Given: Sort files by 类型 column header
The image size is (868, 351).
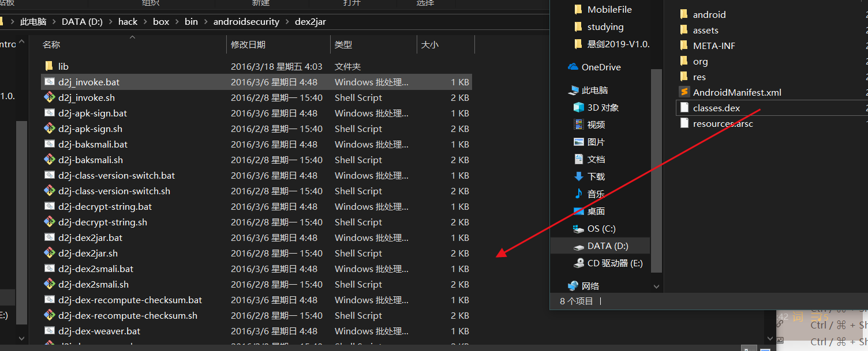Looking at the screenshot, I should pos(343,44).
